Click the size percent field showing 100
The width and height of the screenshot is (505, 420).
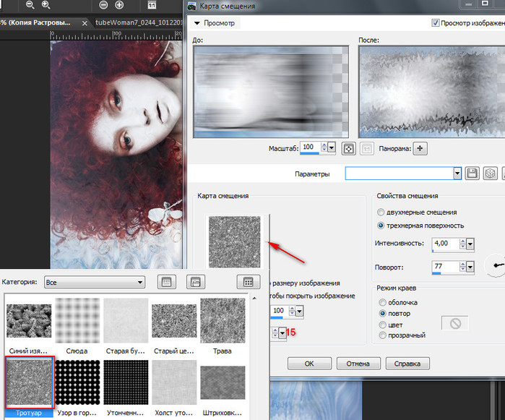pyautogui.click(x=279, y=311)
